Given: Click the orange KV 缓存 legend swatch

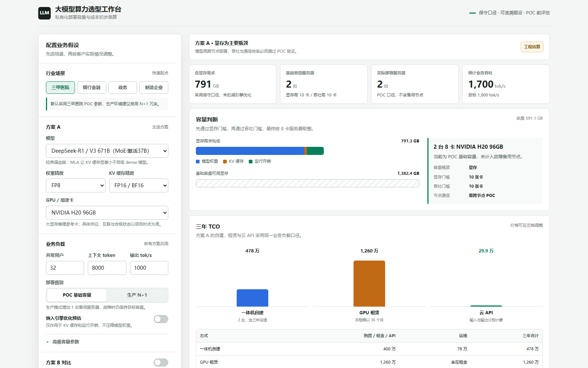Looking at the screenshot, I should point(225,162).
